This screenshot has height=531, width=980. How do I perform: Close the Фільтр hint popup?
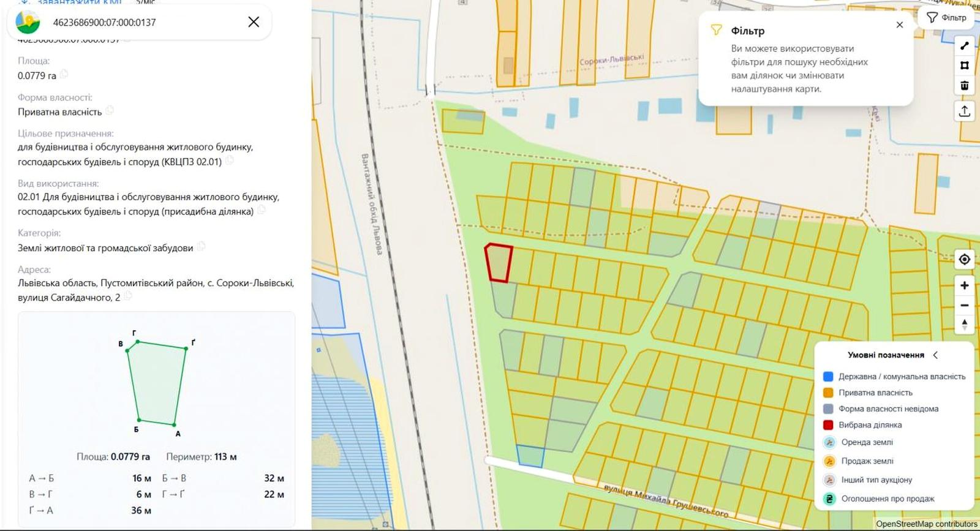click(899, 25)
